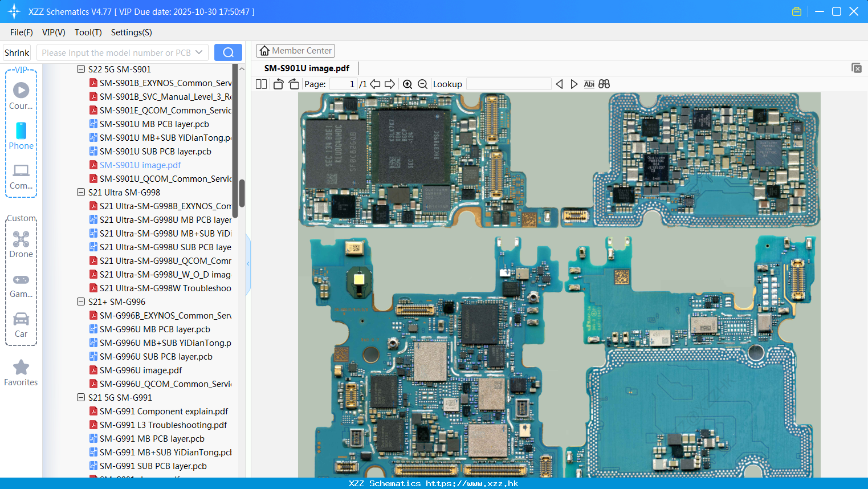Find previous lookup result triangle

click(x=559, y=84)
